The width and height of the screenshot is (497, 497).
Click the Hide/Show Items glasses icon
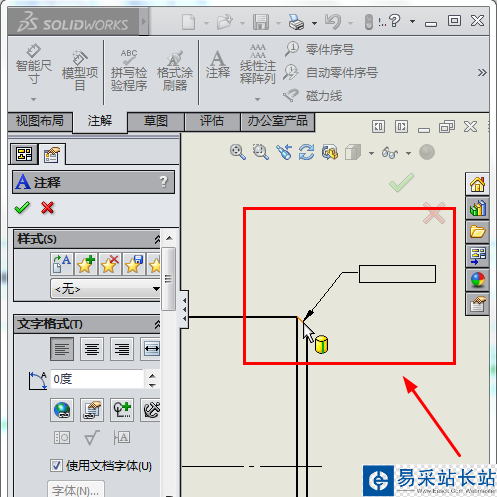click(390, 153)
